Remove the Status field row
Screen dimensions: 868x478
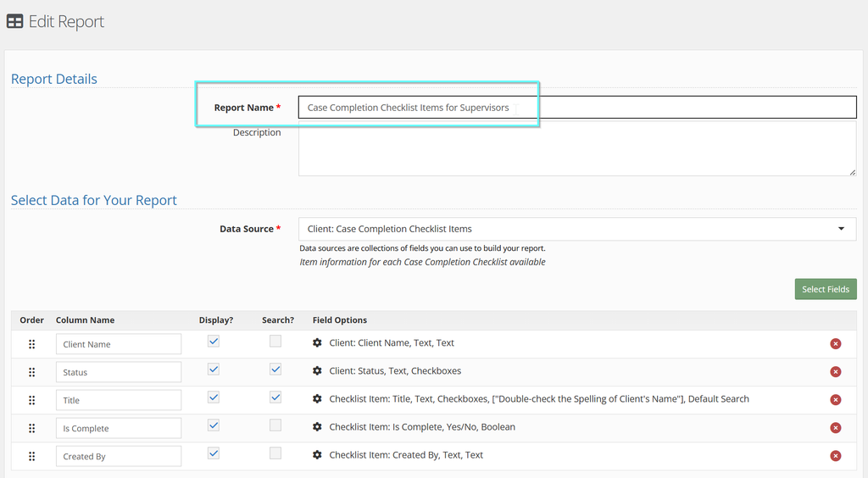point(835,372)
